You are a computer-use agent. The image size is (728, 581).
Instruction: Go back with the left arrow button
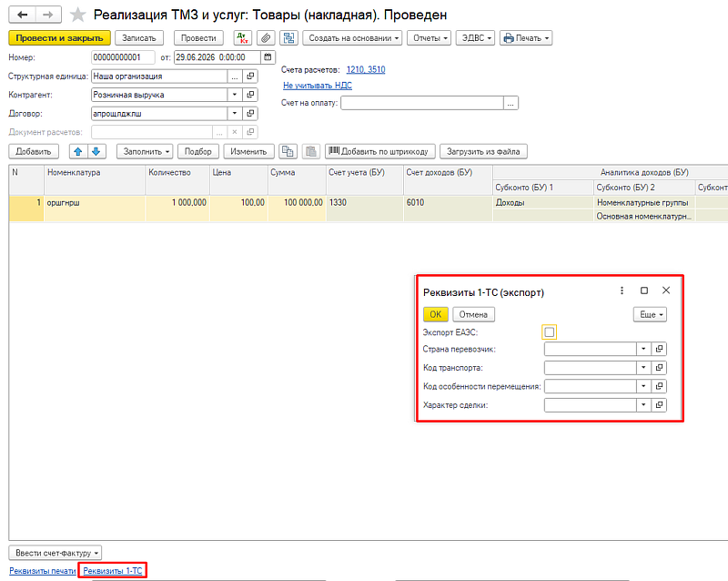[22, 15]
